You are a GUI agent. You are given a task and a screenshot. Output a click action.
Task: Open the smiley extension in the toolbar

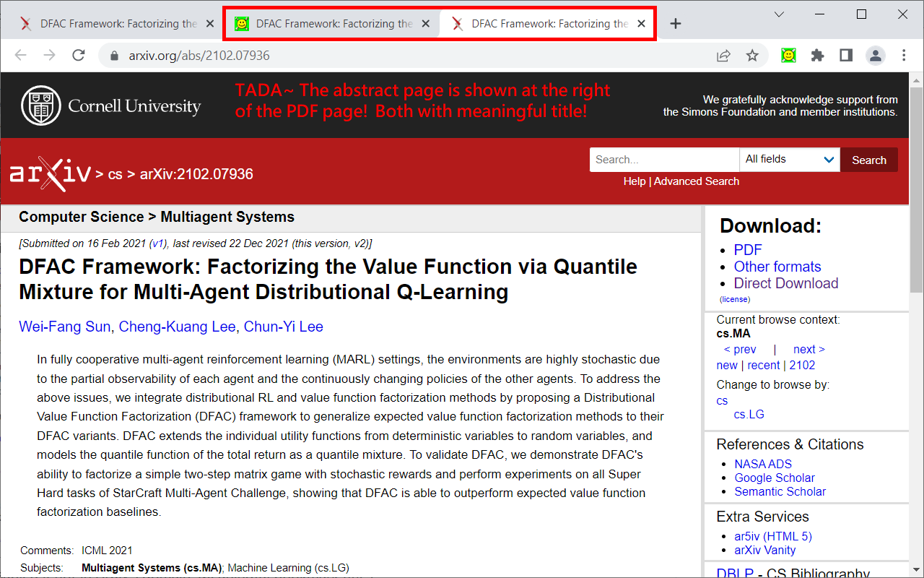tap(788, 55)
